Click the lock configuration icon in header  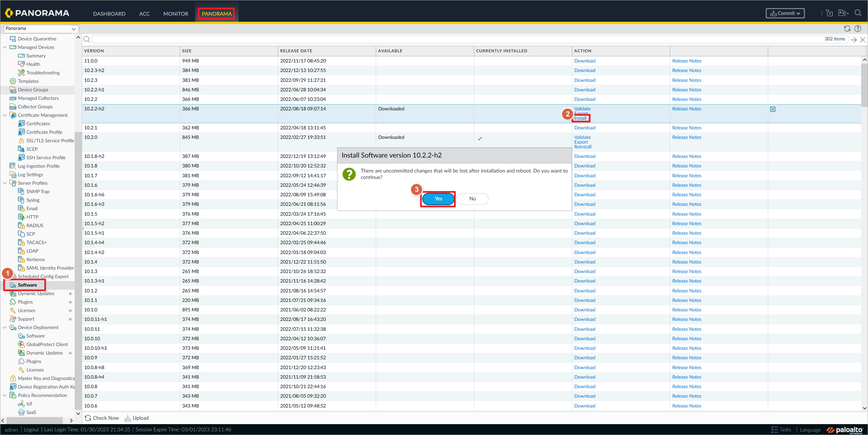pos(829,13)
